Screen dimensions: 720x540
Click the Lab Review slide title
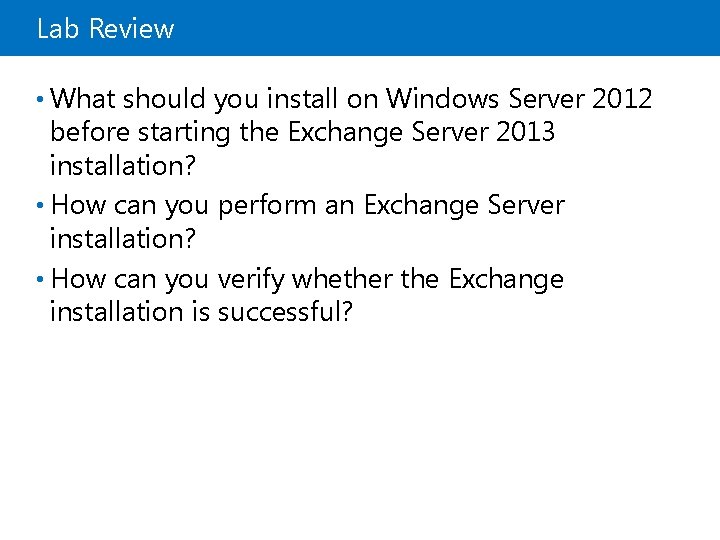click(105, 29)
